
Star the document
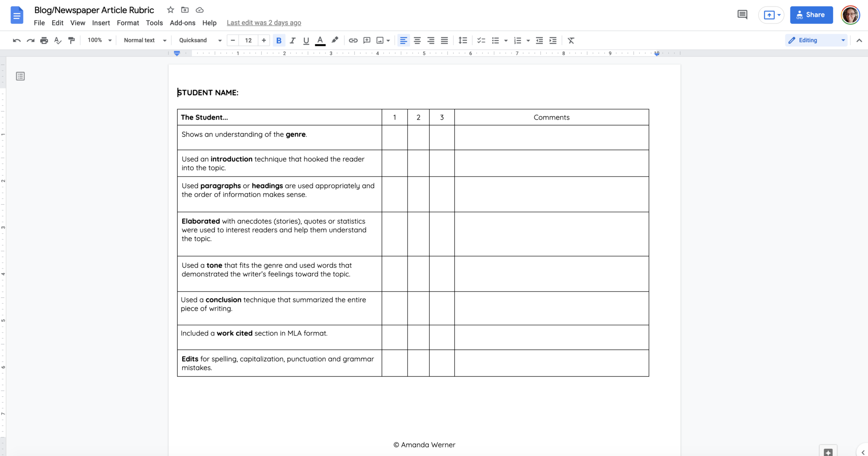point(170,10)
